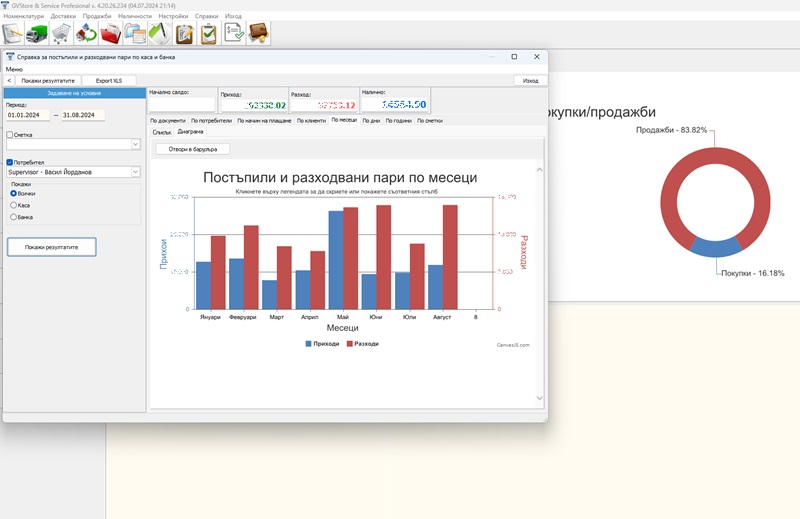
Task: Open the shopping cart sales icon
Action: click(61, 34)
